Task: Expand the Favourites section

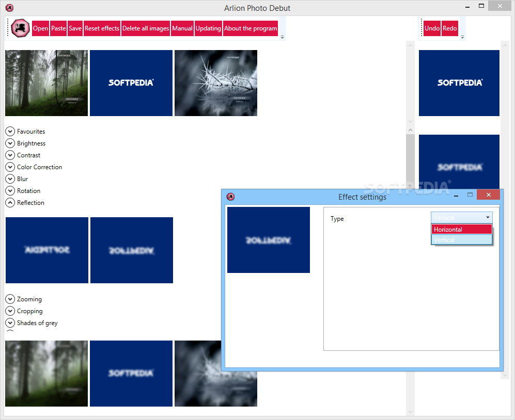Action: coord(10,131)
